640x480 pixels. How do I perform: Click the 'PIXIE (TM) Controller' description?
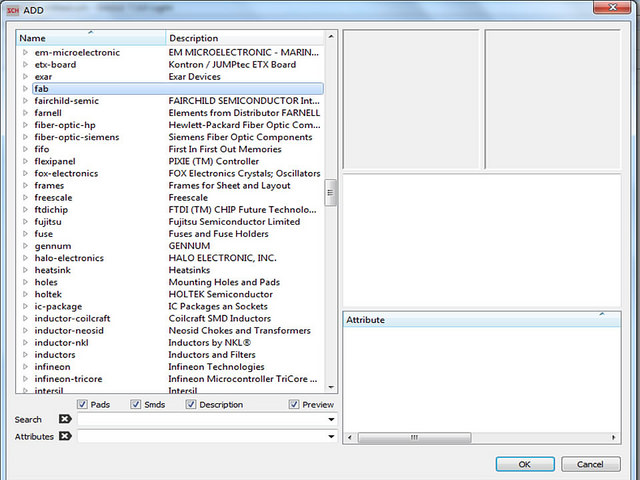click(x=213, y=161)
